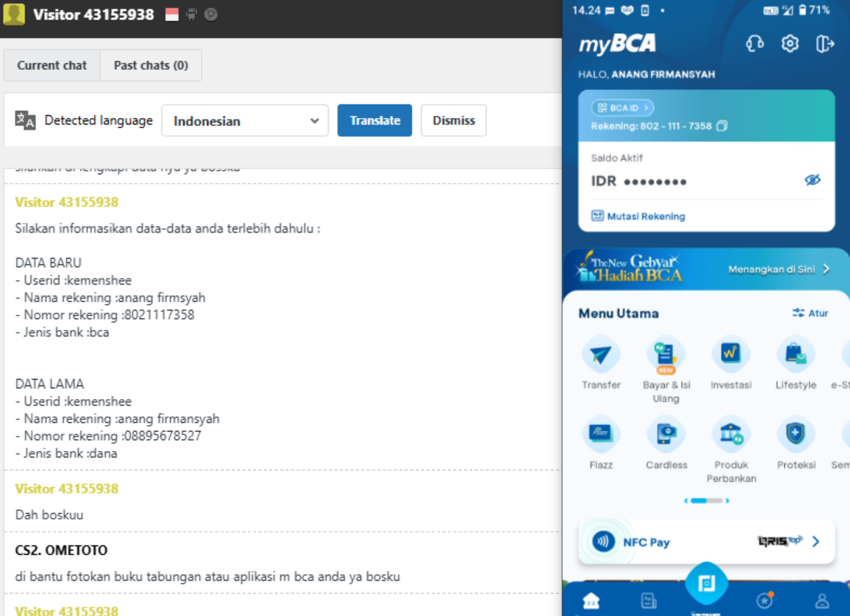Copy account number with copy icon

(722, 125)
